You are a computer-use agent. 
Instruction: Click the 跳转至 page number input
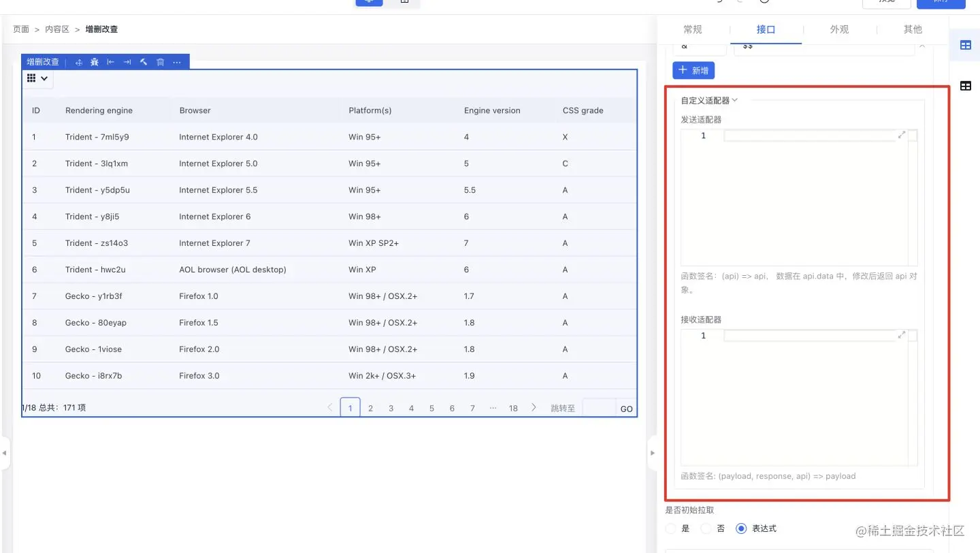(599, 409)
